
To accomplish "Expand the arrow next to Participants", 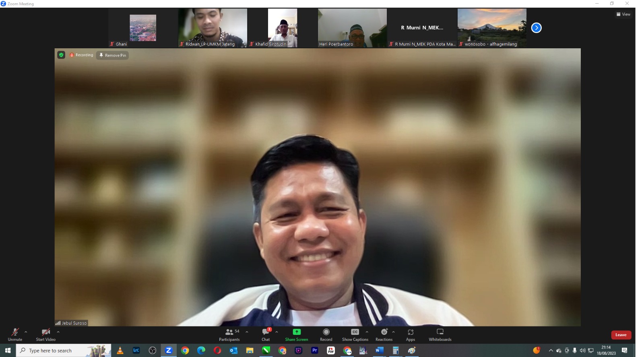I will coord(247,332).
